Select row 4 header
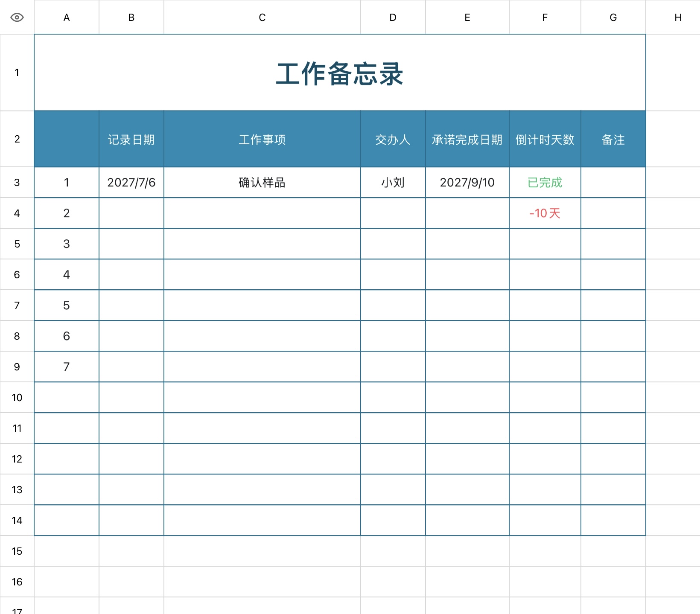This screenshot has width=700, height=614. point(17,213)
